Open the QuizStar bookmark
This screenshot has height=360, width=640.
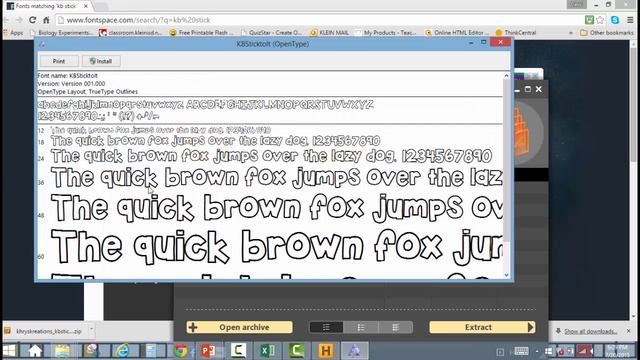[x=271, y=33]
